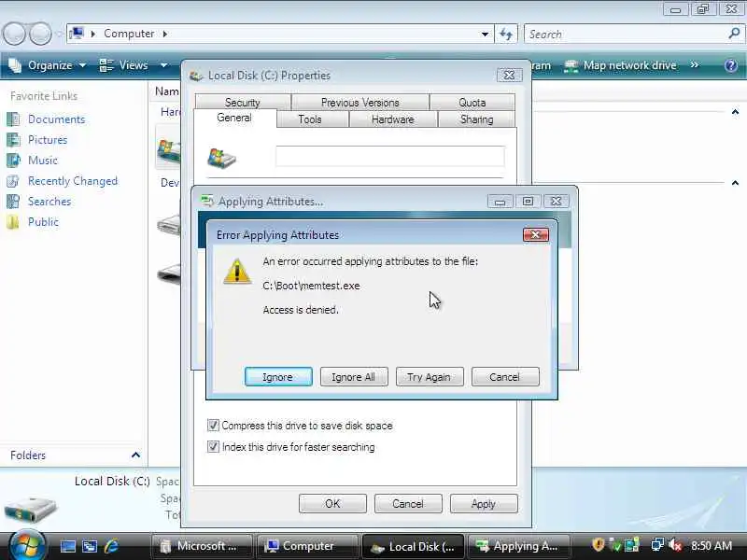Viewport: 747px width, 560px height.
Task: Click the drive icon in General tab
Action: [x=221, y=158]
